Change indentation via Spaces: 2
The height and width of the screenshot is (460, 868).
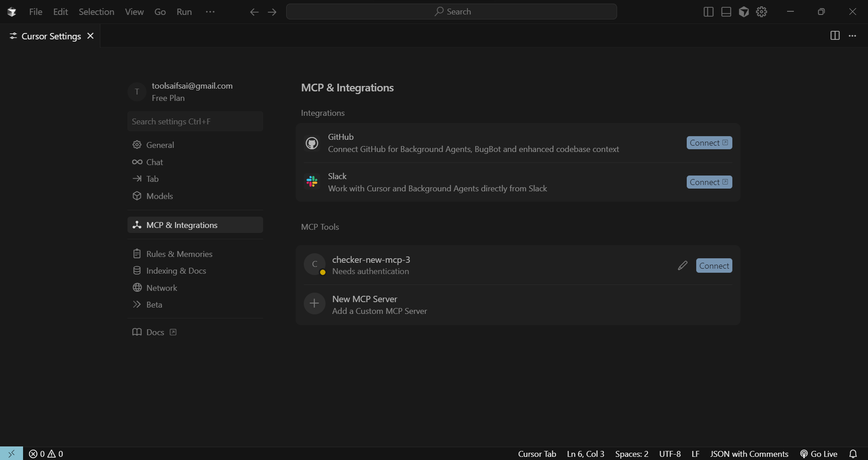coord(632,454)
